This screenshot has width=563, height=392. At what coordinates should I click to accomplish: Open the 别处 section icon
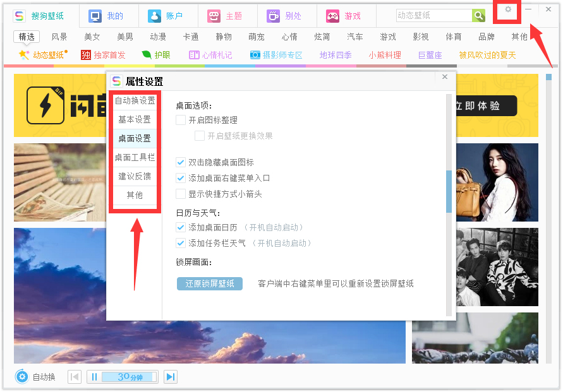click(272, 14)
